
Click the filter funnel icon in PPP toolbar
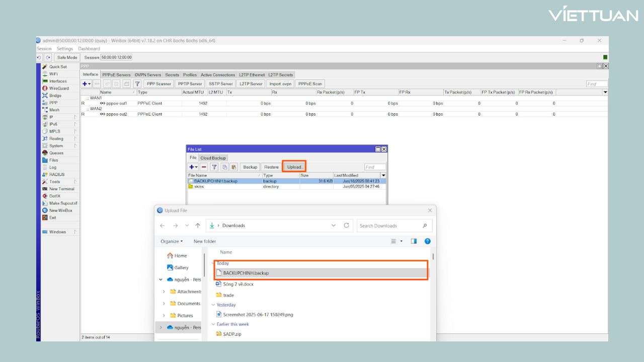[x=137, y=84]
